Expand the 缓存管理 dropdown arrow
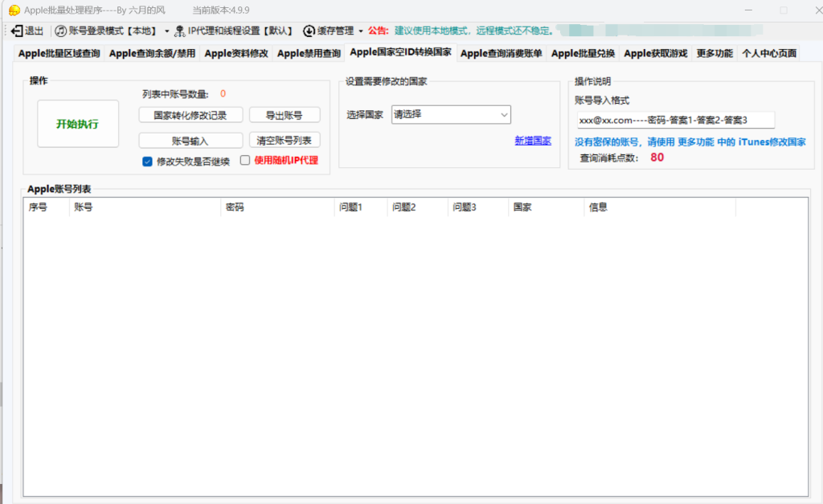The height and width of the screenshot is (504, 823). pos(361,31)
